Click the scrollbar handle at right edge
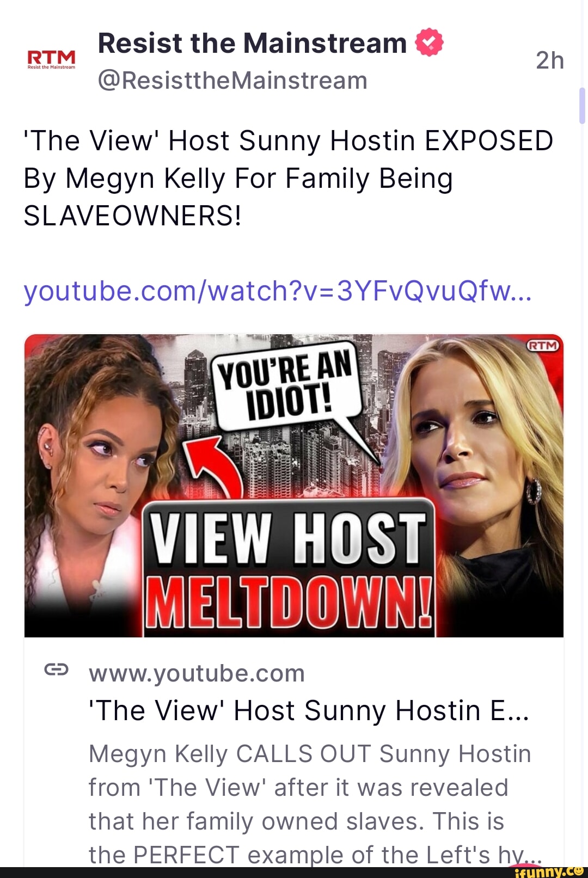This screenshot has height=878, width=588. pos(582,106)
